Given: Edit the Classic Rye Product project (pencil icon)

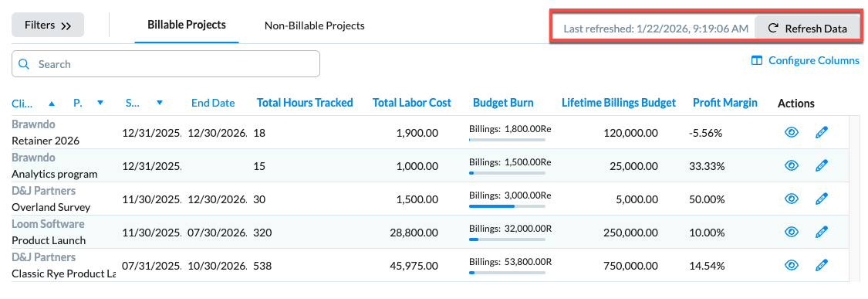Looking at the screenshot, I should 822,265.
